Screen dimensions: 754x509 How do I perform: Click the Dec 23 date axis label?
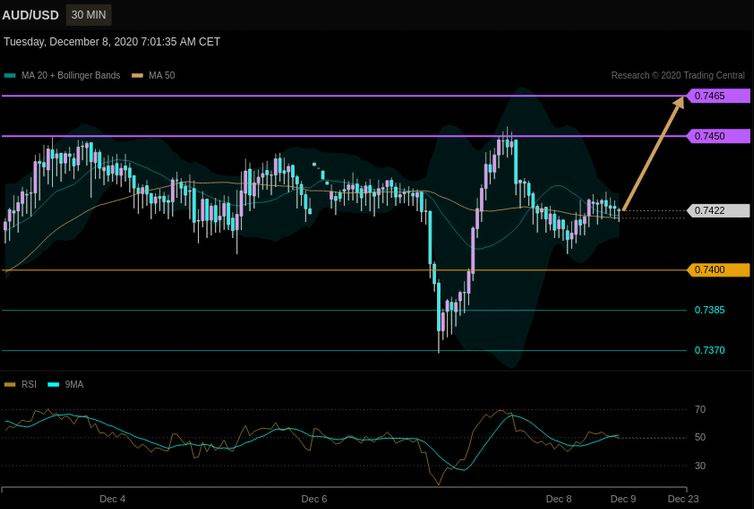683,499
